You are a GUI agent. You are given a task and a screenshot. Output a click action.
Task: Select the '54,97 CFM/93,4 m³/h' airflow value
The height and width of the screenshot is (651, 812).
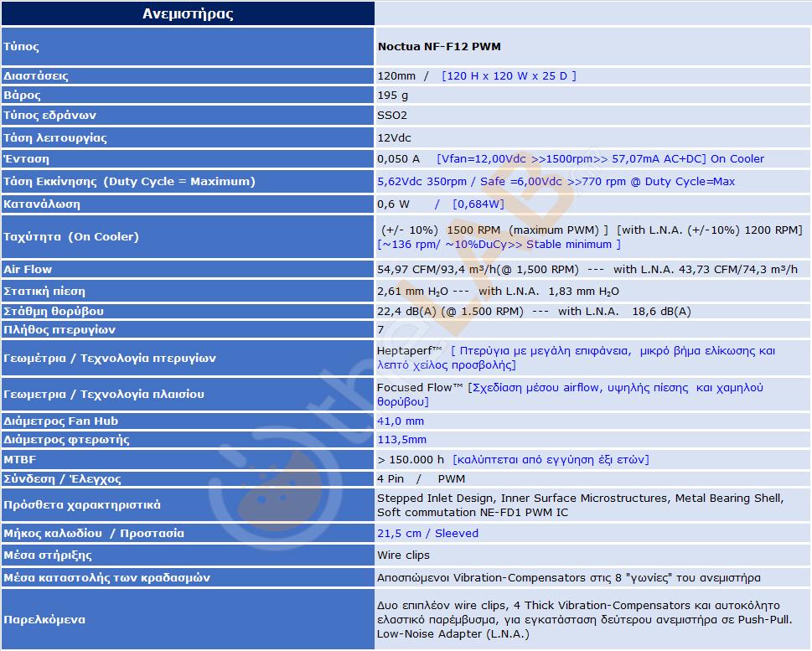436,269
